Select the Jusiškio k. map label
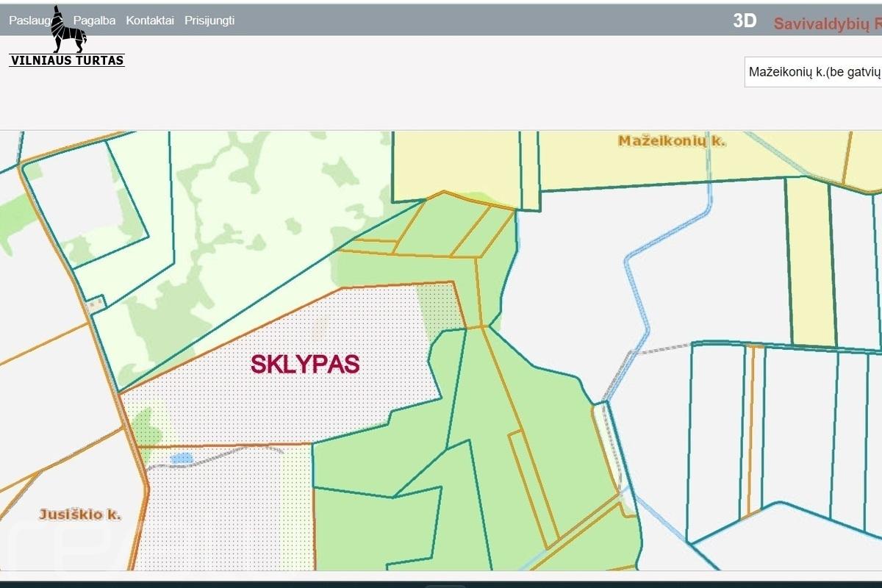The height and width of the screenshot is (588, 882). pyautogui.click(x=81, y=514)
